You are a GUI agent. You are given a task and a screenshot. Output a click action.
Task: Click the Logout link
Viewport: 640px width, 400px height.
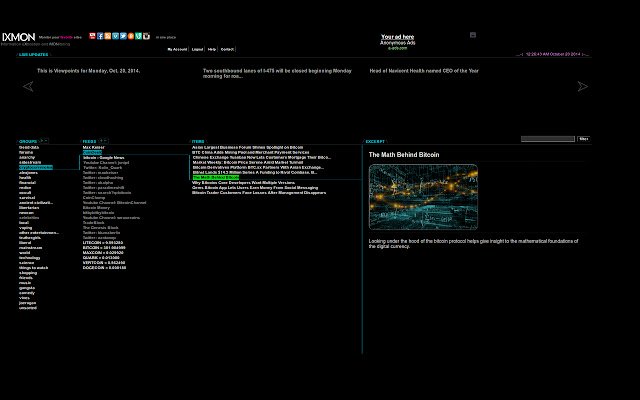pos(198,49)
